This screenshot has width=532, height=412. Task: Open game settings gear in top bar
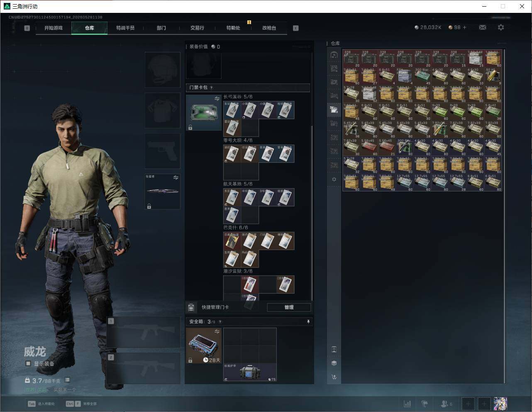pyautogui.click(x=501, y=27)
